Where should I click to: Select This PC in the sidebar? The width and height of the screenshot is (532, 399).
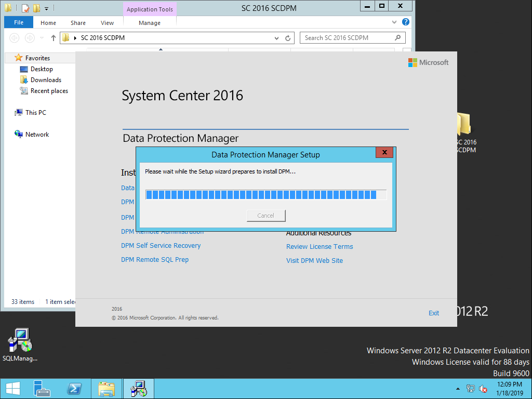click(x=35, y=112)
